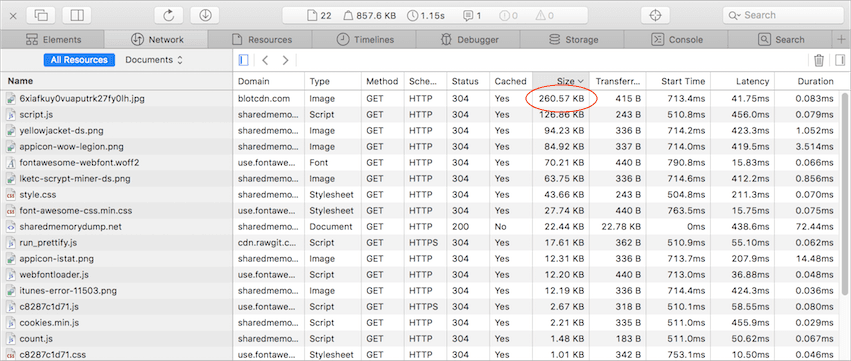This screenshot has height=361, width=851.
Task: Sort by the Cached column header
Action: click(x=511, y=81)
